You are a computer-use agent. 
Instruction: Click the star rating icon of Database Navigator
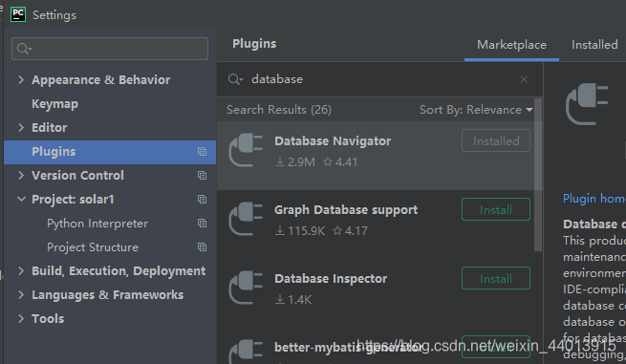point(328,161)
